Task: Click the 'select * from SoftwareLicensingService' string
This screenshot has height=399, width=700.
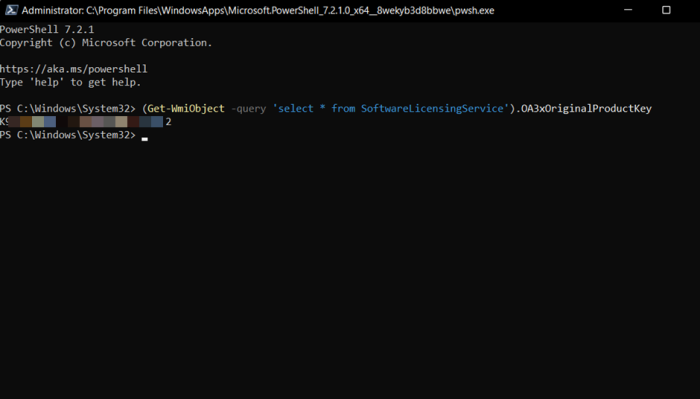Action: [391, 108]
